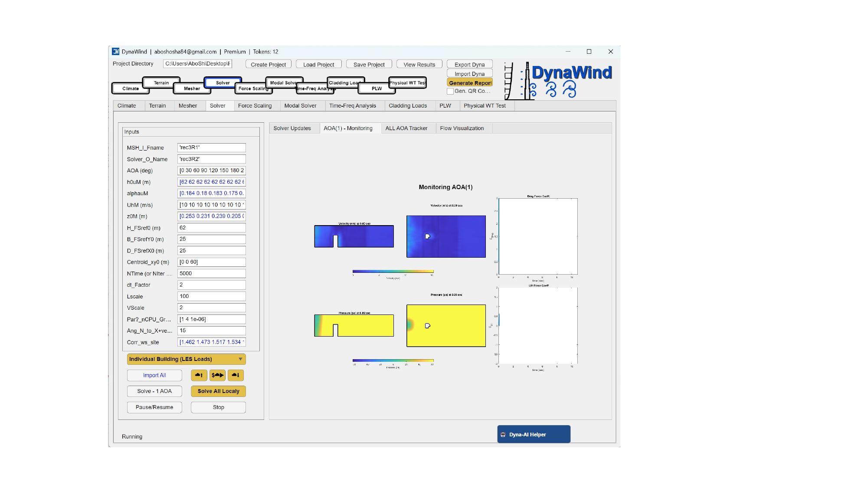Open the Dyna-AI Helper chatbot
This screenshot has width=868, height=488.
pos(534,434)
